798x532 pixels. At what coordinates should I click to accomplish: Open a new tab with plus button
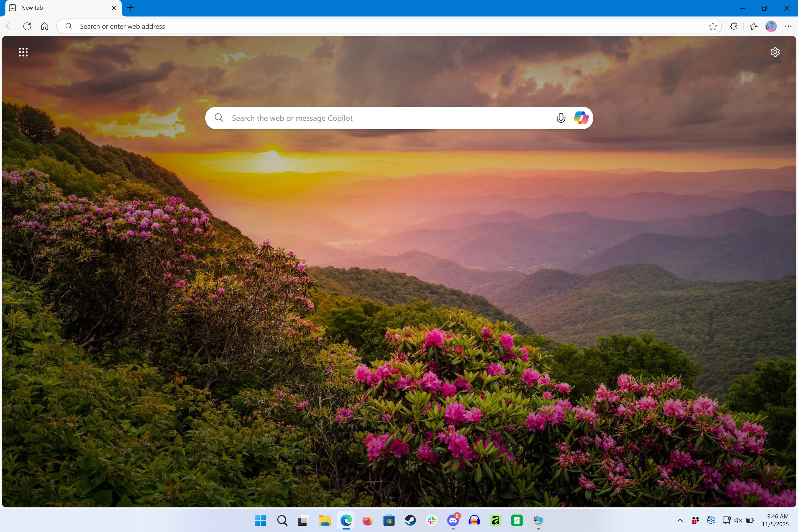click(130, 8)
